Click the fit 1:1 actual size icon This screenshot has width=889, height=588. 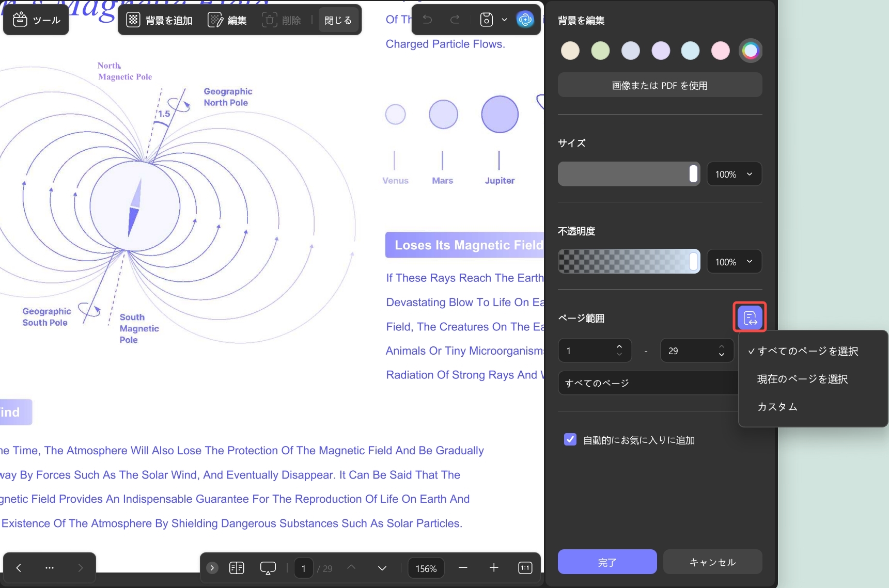[x=525, y=568]
